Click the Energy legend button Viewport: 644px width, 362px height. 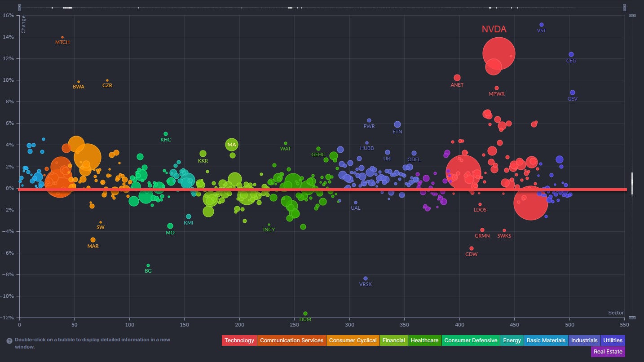coord(512,340)
